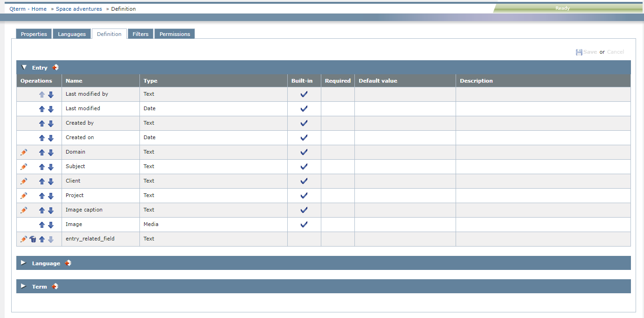Move the Created by field up
Viewport: 644px width, 318px height.
[x=42, y=123]
